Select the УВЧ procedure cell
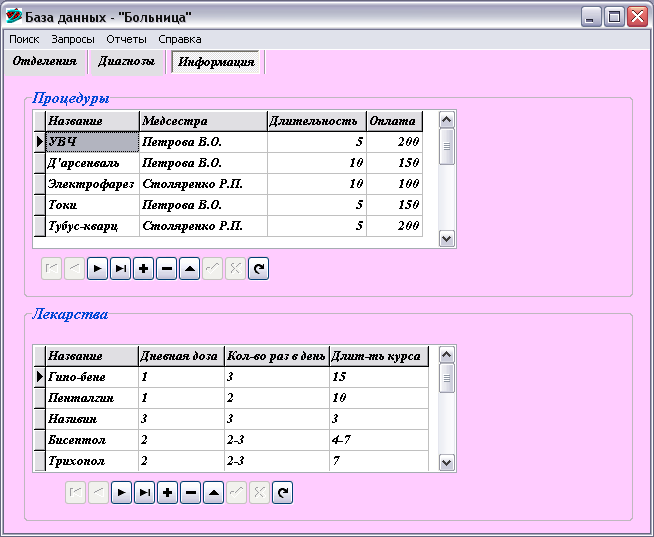654x537 pixels. coord(92,142)
